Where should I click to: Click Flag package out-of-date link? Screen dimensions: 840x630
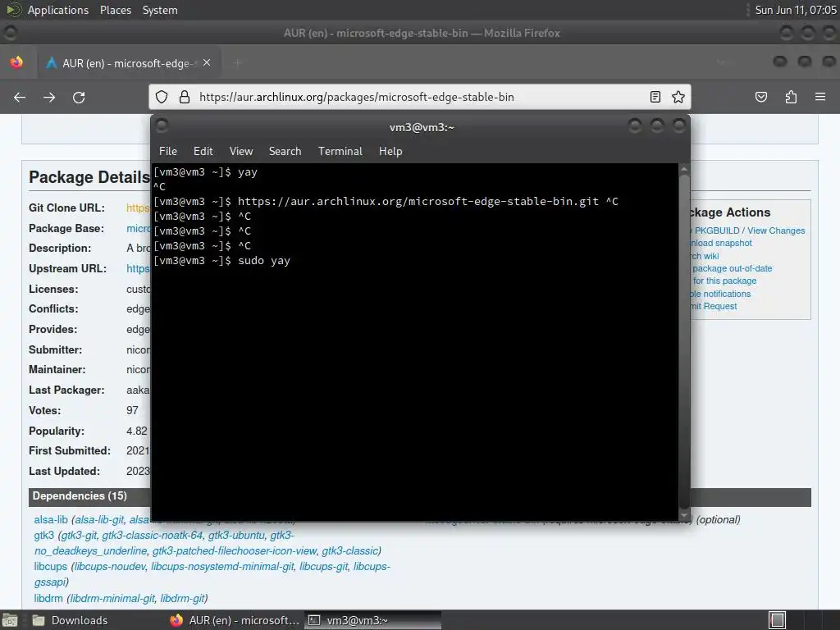732,268
